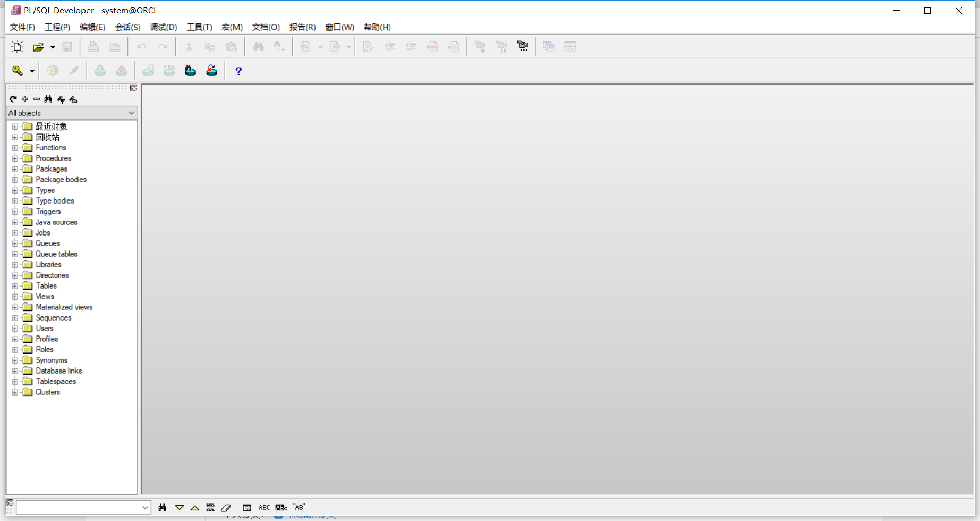Click the Find next down-arrow icon
The width and height of the screenshot is (980, 521).
click(180, 508)
